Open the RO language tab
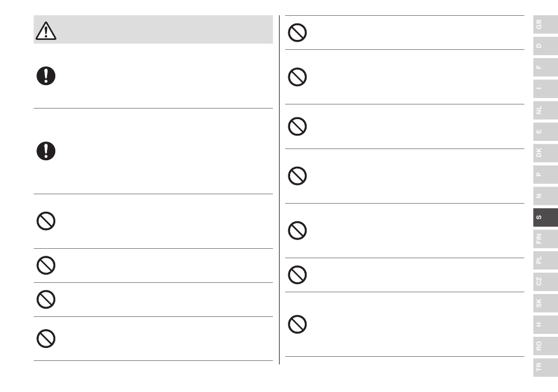This screenshot has width=558, height=392. click(x=546, y=346)
